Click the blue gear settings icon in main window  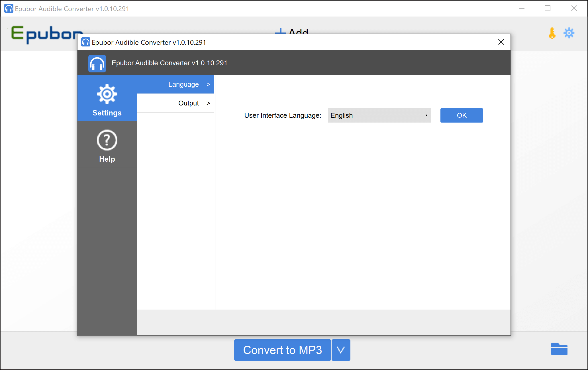pyautogui.click(x=569, y=33)
